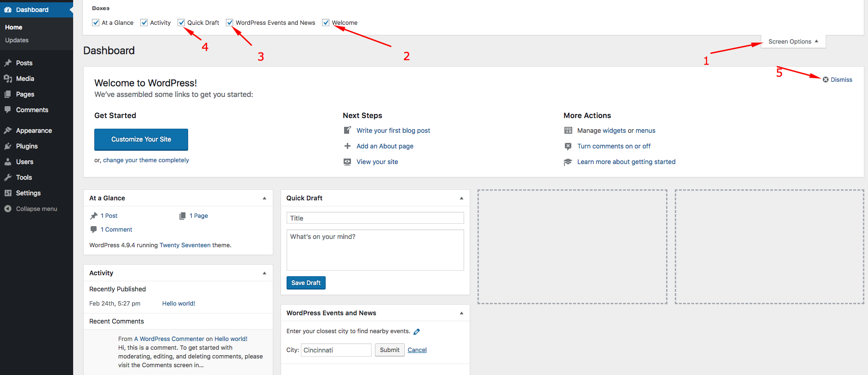Click the Tools wrench icon
This screenshot has width=868, height=375.
8,177
